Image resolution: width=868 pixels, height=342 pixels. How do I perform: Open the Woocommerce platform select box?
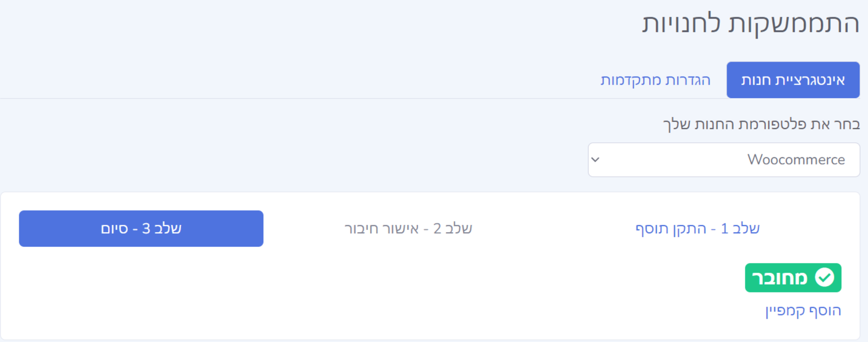[x=724, y=160]
